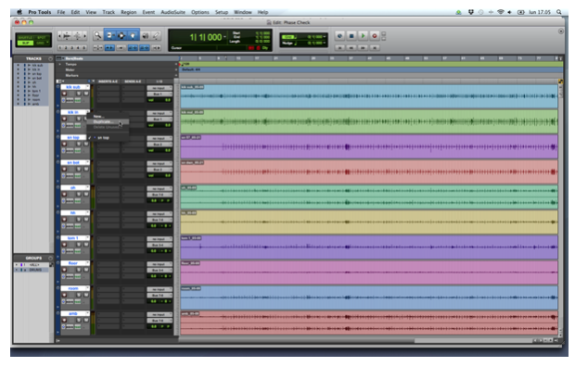Click the audio waveform zoom button
Viewport: 588px width, 367px height.
[x=67, y=36]
